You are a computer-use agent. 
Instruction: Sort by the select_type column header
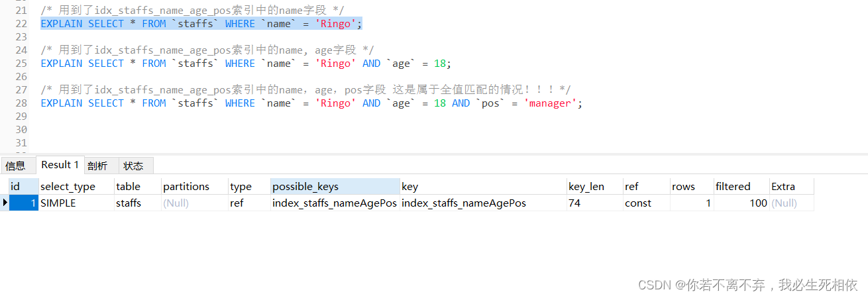coord(76,187)
